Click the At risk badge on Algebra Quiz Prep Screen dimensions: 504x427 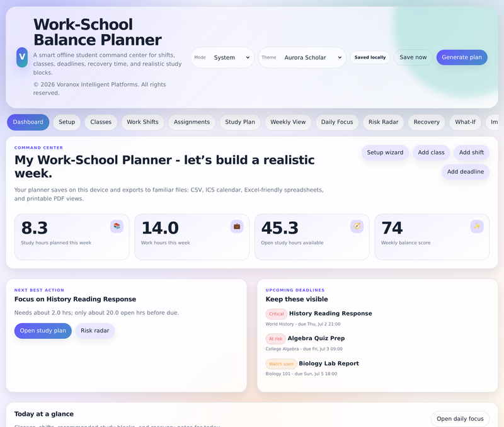[276, 339]
